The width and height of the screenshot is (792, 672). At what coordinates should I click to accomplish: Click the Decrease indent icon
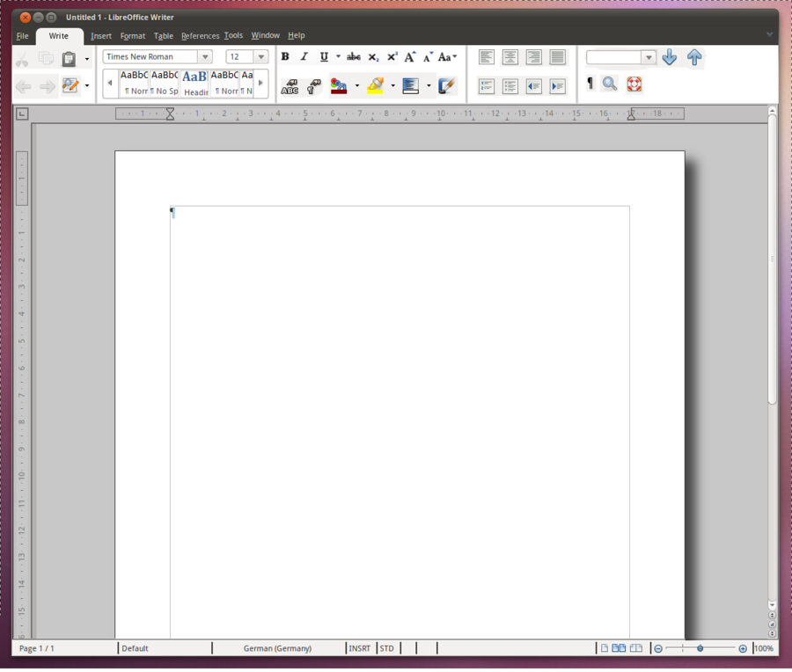pyautogui.click(x=534, y=86)
